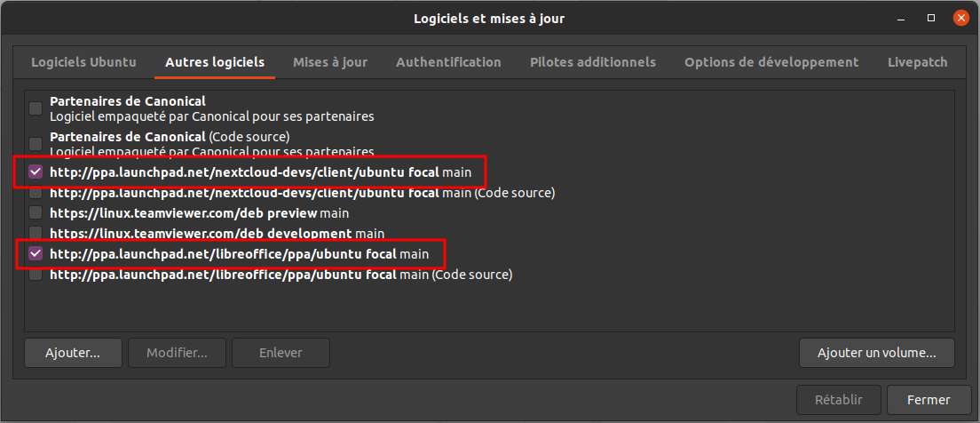Screen dimensions: 980x423
Task: Close the dialog with Fermer
Action: pyautogui.click(x=929, y=400)
